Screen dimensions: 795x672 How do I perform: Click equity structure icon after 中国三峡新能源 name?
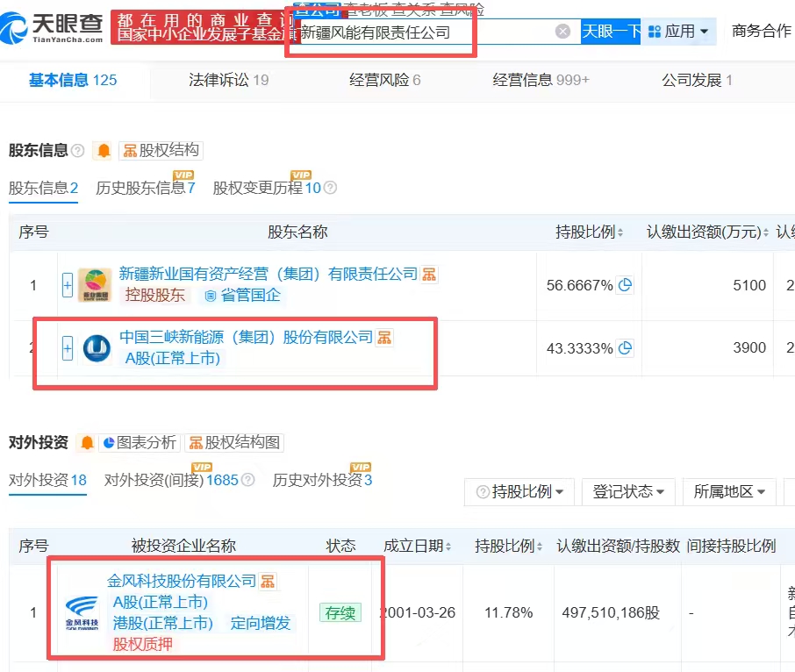click(x=384, y=338)
